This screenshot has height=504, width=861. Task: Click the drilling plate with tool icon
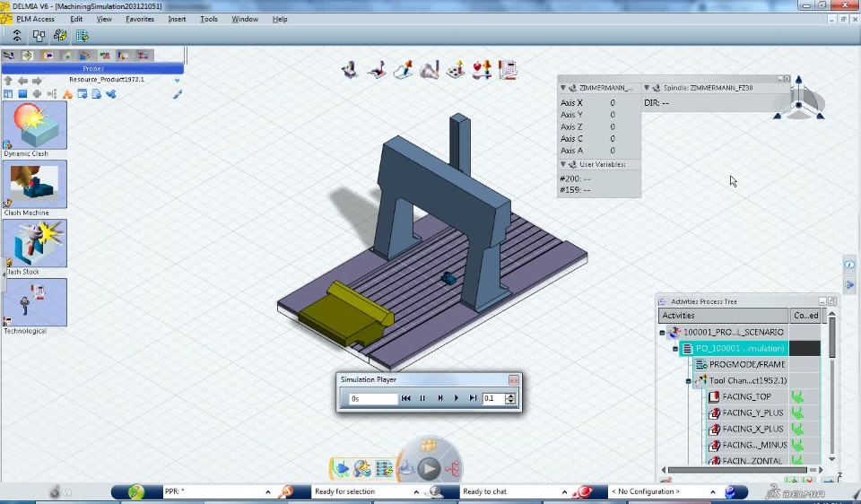point(456,70)
